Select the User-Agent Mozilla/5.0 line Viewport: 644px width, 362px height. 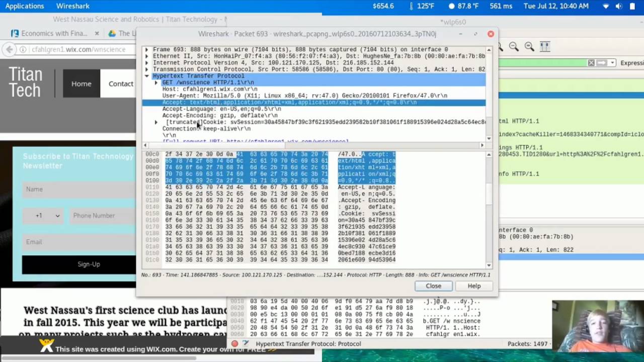pyautogui.click(x=304, y=96)
